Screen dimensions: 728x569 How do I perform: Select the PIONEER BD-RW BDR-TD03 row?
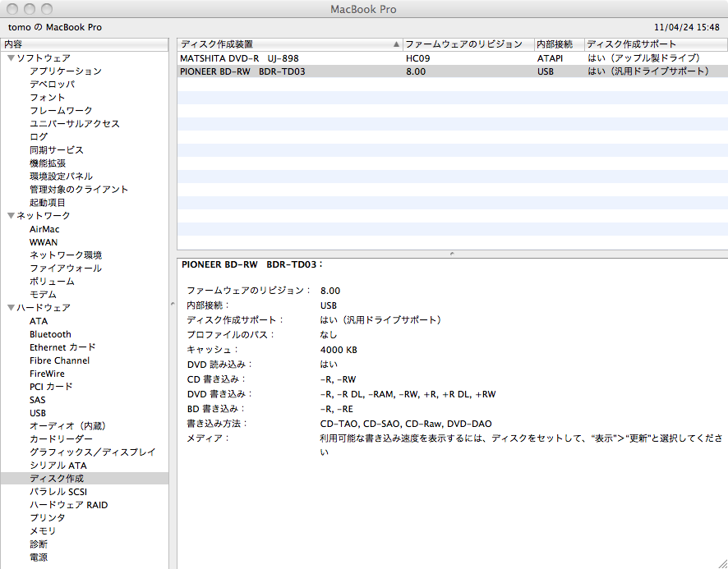[x=452, y=71]
